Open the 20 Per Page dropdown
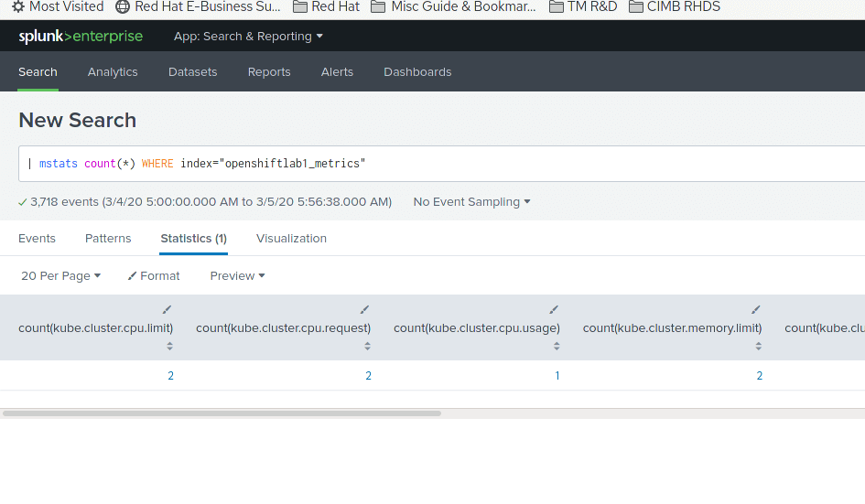 [x=60, y=275]
